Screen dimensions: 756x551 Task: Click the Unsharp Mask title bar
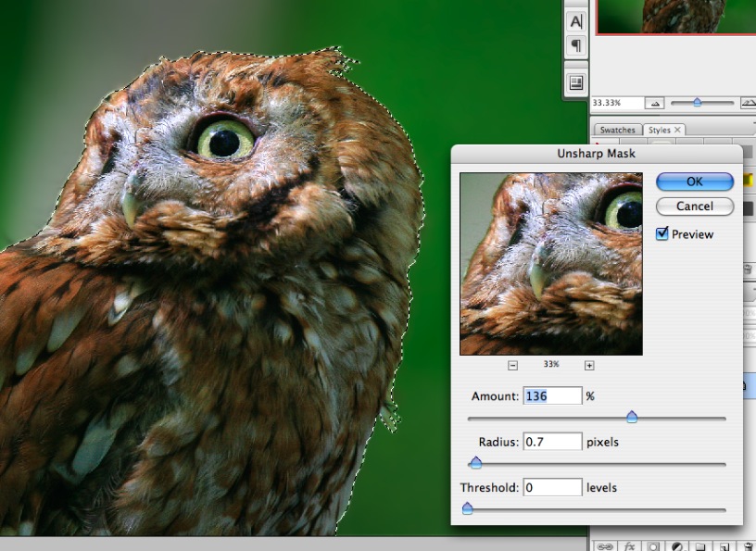[x=597, y=154]
